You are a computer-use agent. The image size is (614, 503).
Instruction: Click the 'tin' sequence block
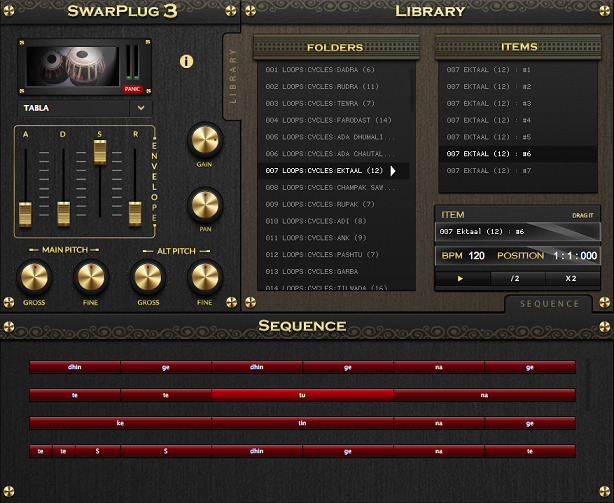(302, 423)
